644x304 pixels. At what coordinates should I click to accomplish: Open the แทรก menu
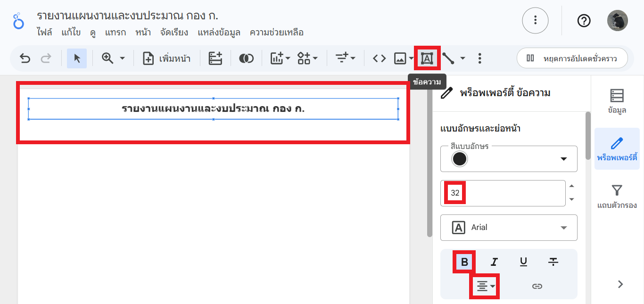coord(115,33)
